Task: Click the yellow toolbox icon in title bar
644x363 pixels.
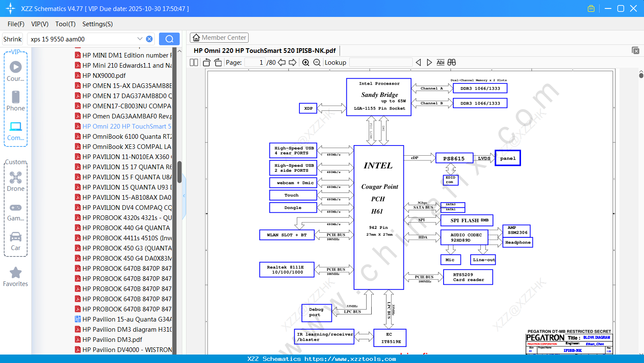Action: click(x=591, y=8)
